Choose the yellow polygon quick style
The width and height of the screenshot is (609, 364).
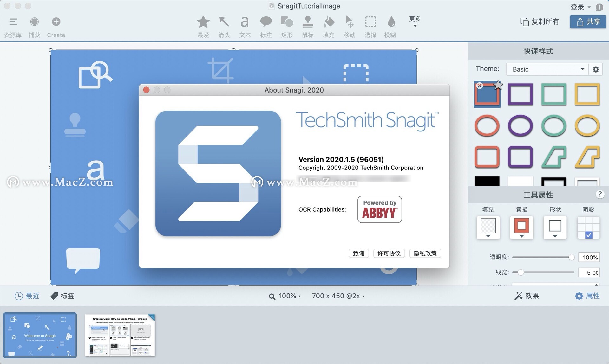tap(587, 157)
